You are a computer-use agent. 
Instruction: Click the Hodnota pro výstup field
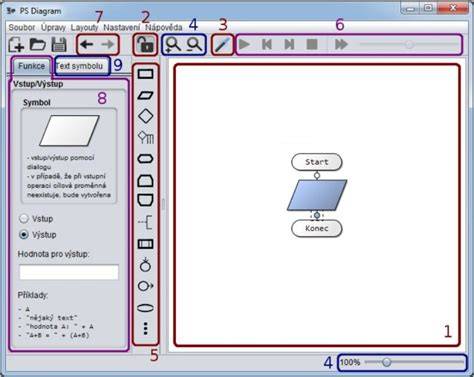69,272
